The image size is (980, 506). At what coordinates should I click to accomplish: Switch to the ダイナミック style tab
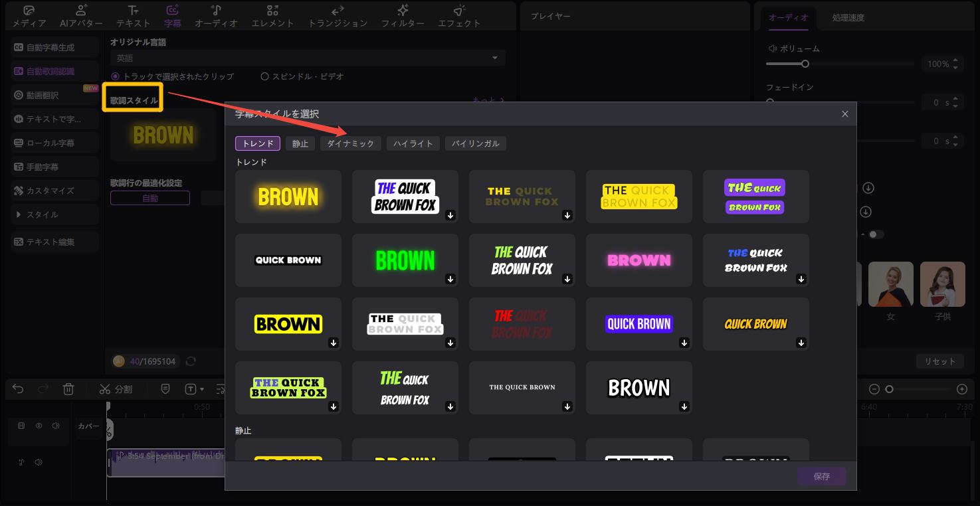[350, 143]
